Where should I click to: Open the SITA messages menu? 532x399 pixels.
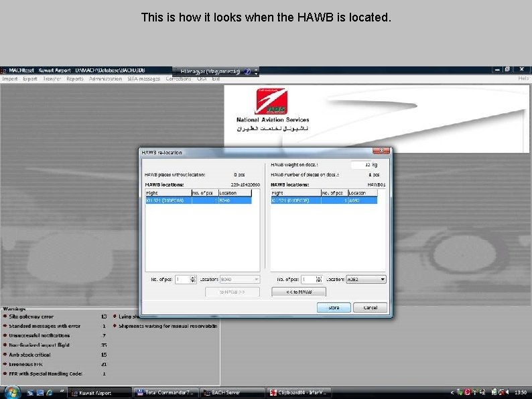(x=143, y=78)
